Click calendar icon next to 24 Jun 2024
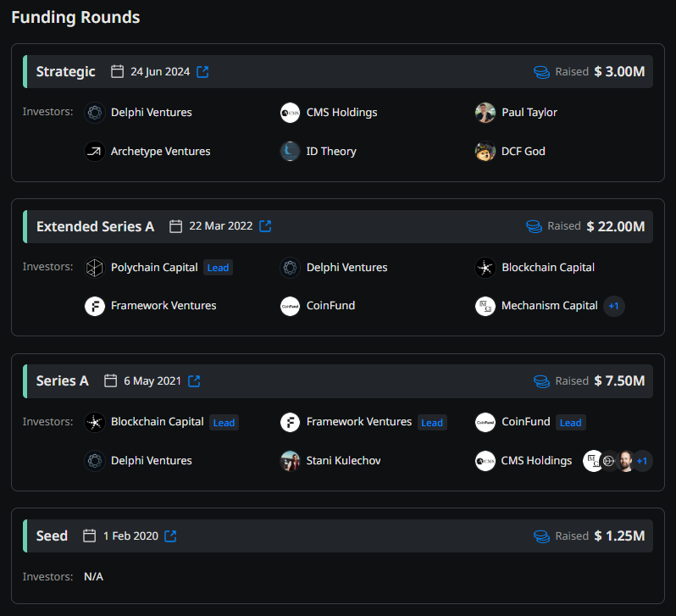The width and height of the screenshot is (676, 616). click(117, 72)
